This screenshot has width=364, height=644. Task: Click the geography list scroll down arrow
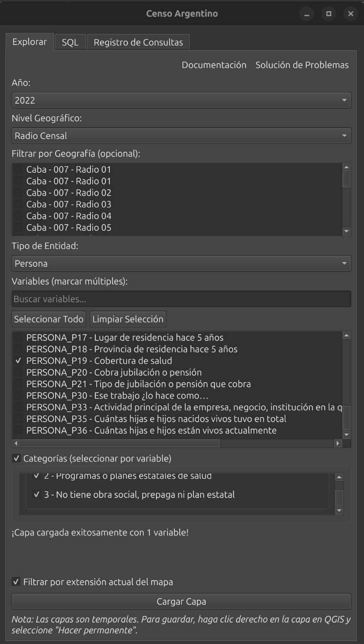pos(347,231)
